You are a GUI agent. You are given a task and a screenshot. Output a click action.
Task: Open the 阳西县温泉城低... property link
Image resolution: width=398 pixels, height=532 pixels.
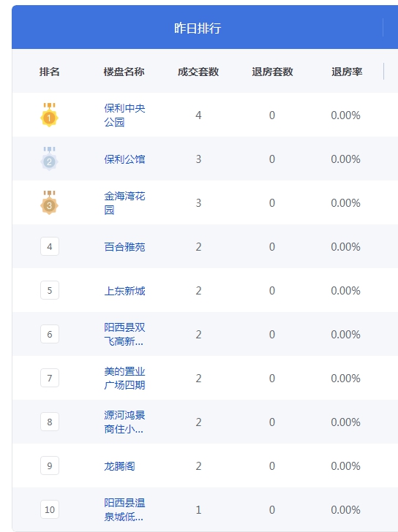click(124, 509)
